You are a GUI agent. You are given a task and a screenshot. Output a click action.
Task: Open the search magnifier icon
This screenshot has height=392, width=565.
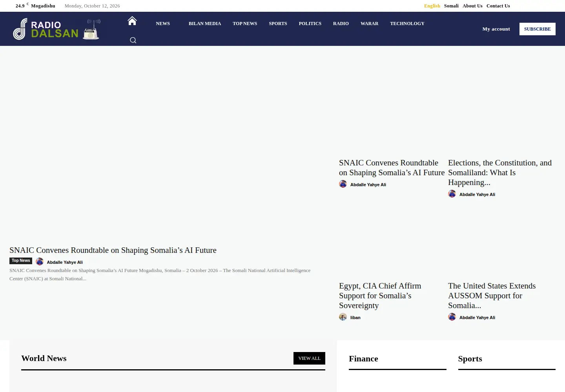pos(133,40)
